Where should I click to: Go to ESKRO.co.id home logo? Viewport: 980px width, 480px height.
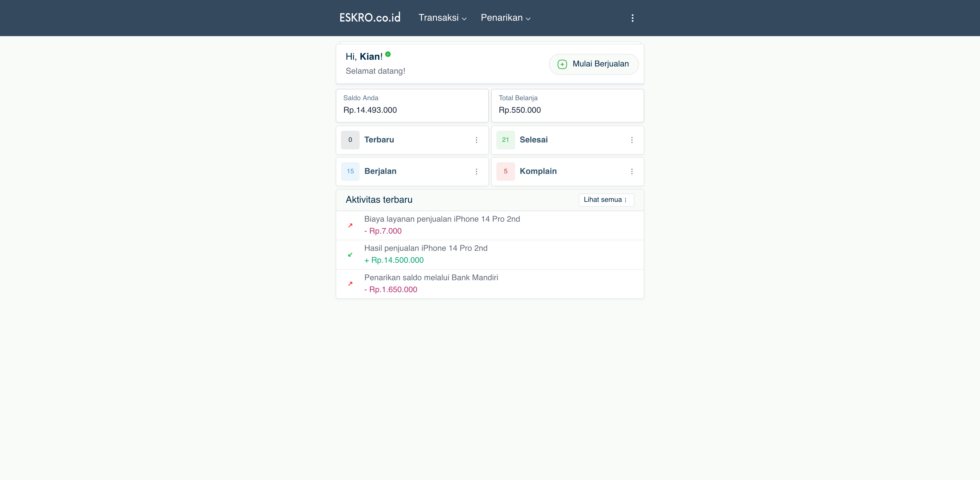370,18
